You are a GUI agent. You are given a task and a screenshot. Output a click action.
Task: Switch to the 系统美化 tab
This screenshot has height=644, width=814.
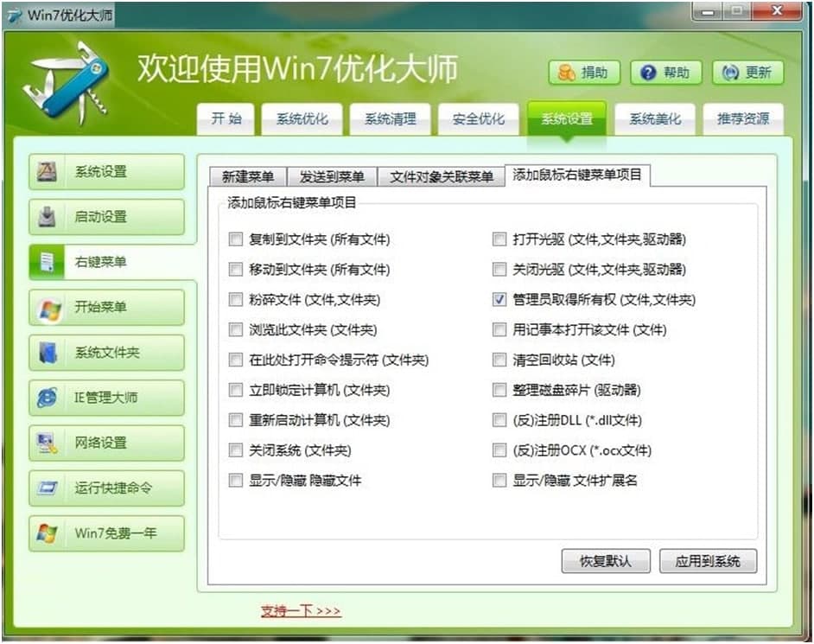click(655, 119)
